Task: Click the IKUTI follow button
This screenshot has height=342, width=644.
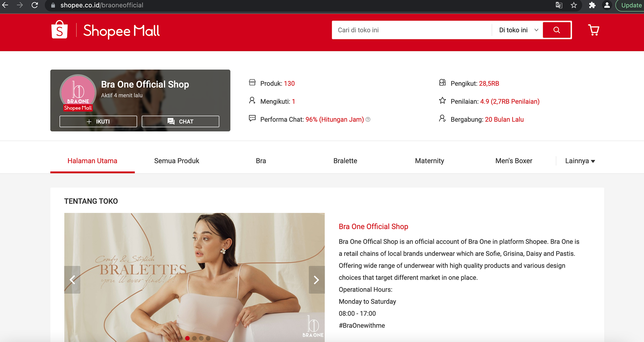Action: click(98, 122)
